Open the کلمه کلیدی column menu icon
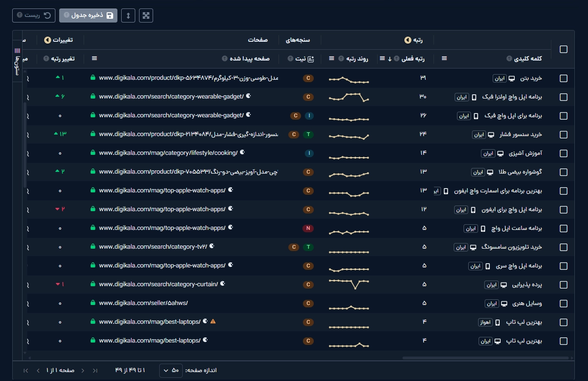This screenshot has width=588, height=381. pyautogui.click(x=444, y=59)
